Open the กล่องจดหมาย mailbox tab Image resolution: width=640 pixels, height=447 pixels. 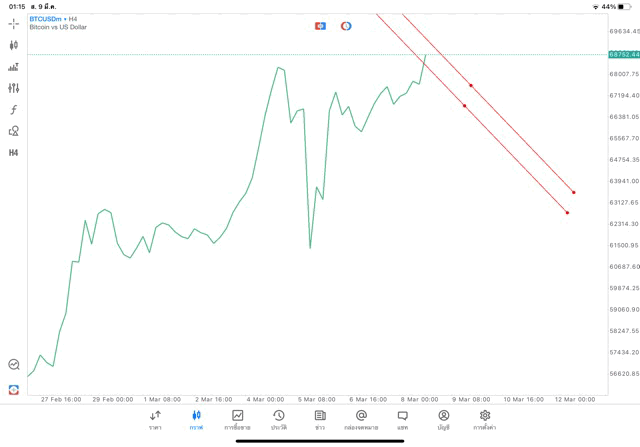(x=361, y=420)
